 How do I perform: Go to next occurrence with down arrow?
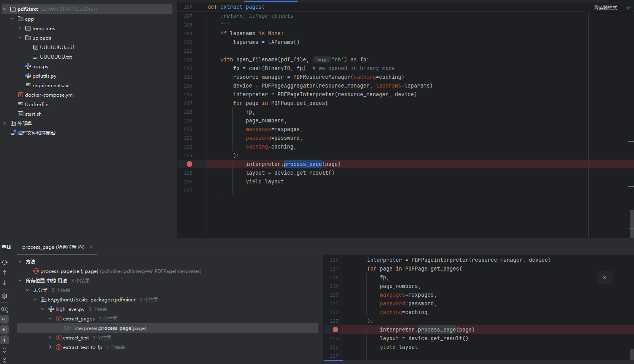click(4, 283)
